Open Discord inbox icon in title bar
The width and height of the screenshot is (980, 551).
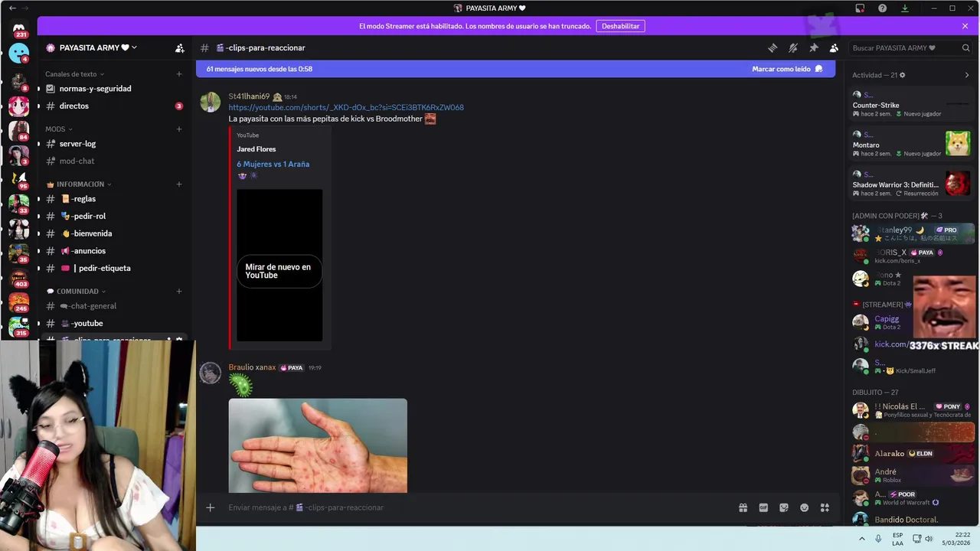[x=861, y=8]
